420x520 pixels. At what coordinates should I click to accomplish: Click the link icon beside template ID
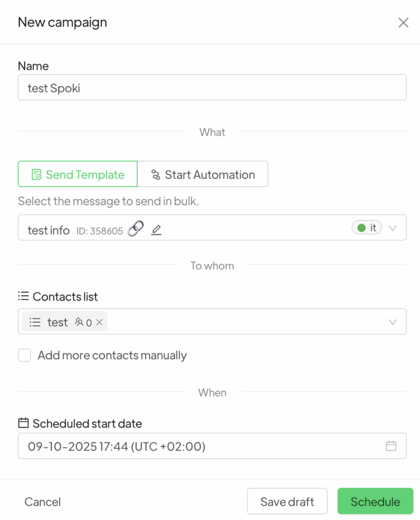click(135, 229)
